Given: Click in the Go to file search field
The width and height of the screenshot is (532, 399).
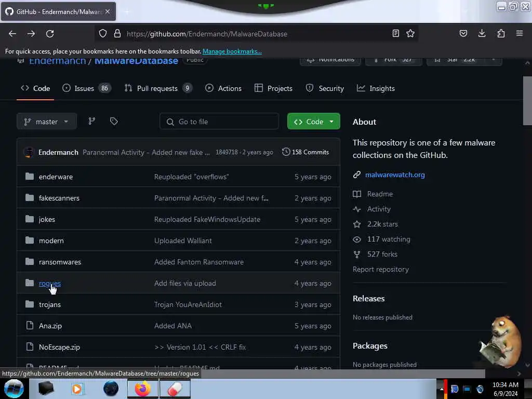Looking at the screenshot, I should click(219, 122).
